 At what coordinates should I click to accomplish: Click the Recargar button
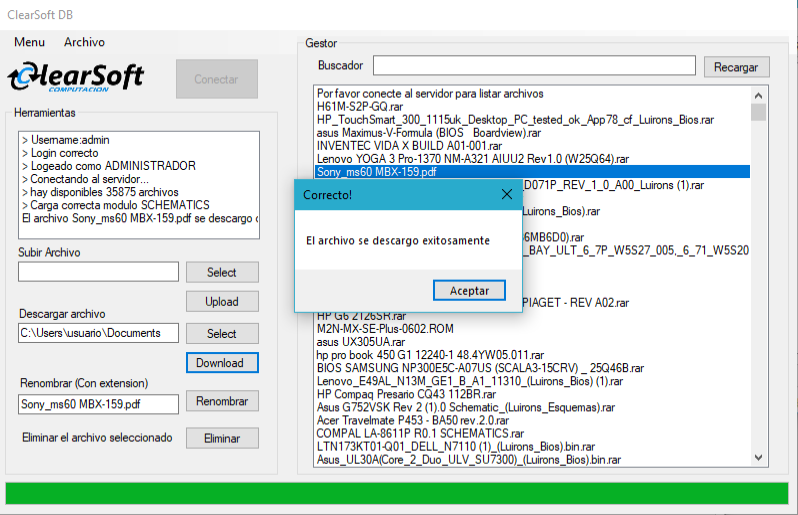(736, 67)
